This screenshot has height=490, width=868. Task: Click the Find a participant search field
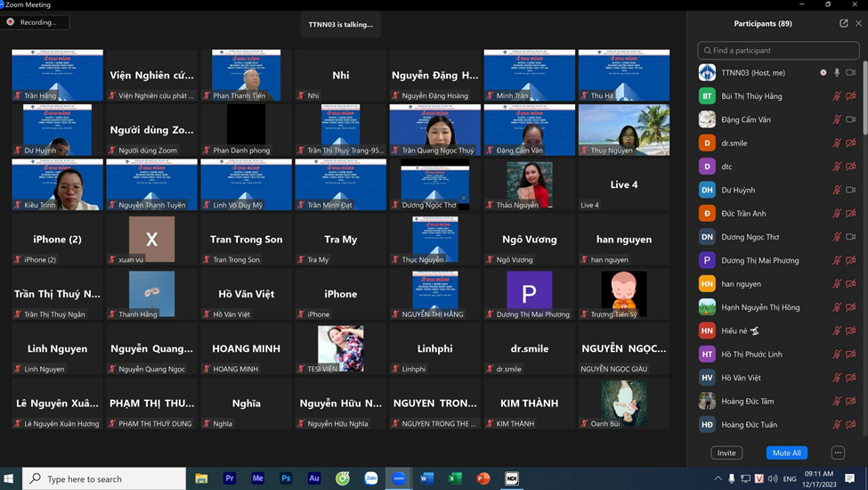click(778, 51)
